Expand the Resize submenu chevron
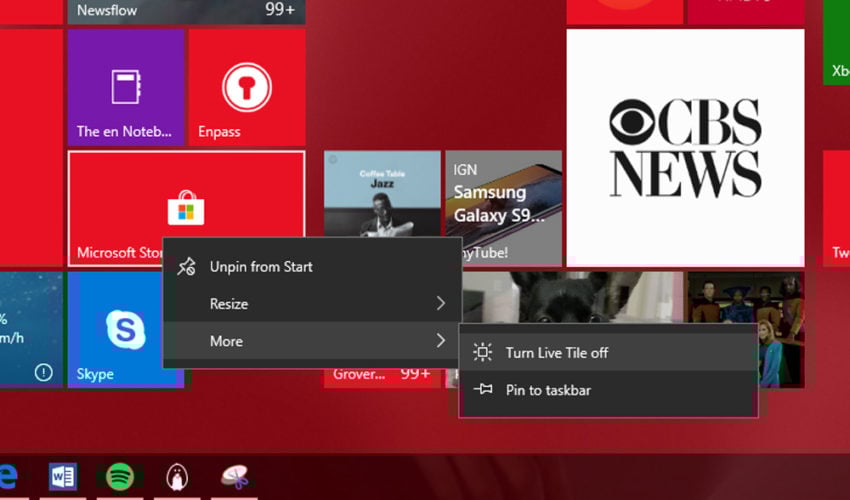The width and height of the screenshot is (850, 500). point(441,303)
